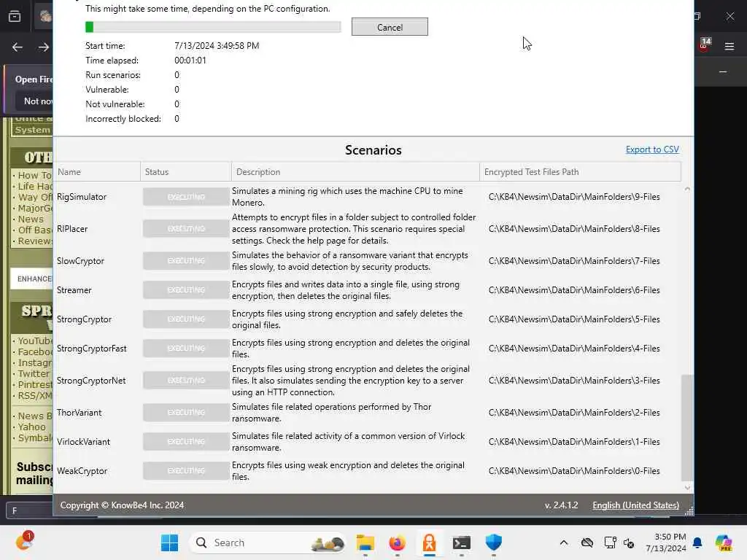Select the Streamer scenario name
Screen dimensions: 747x560
[x=74, y=290]
